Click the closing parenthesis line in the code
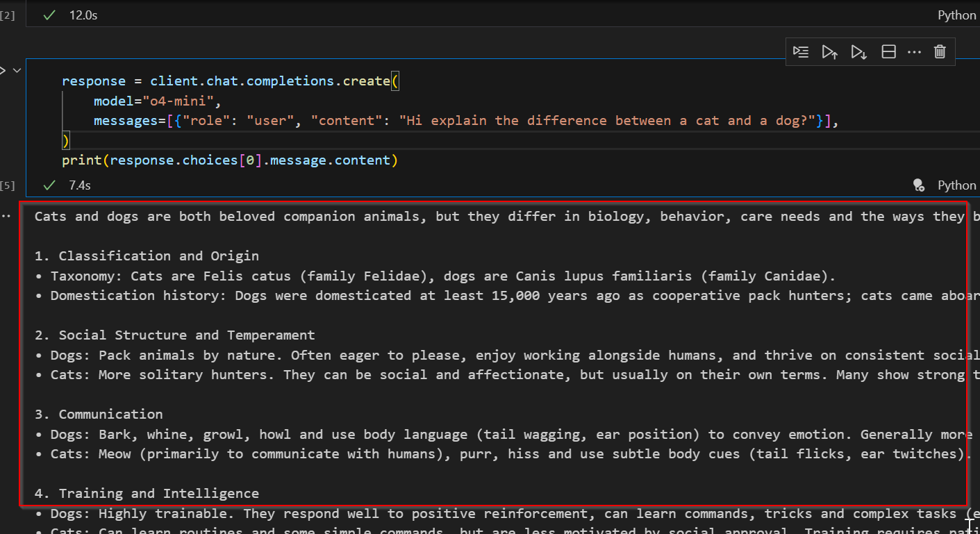Image resolution: width=980 pixels, height=534 pixels. point(66,140)
